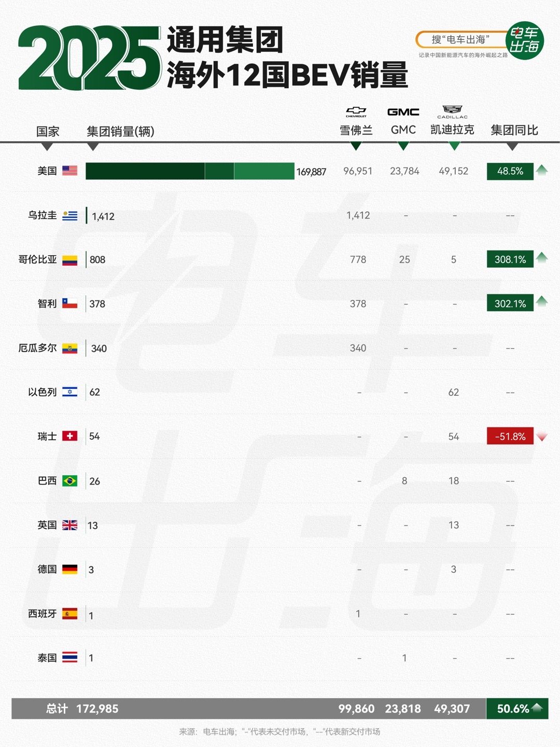Click the 凯迪拉克 column header
This screenshot has width=560, height=747.
452,130
